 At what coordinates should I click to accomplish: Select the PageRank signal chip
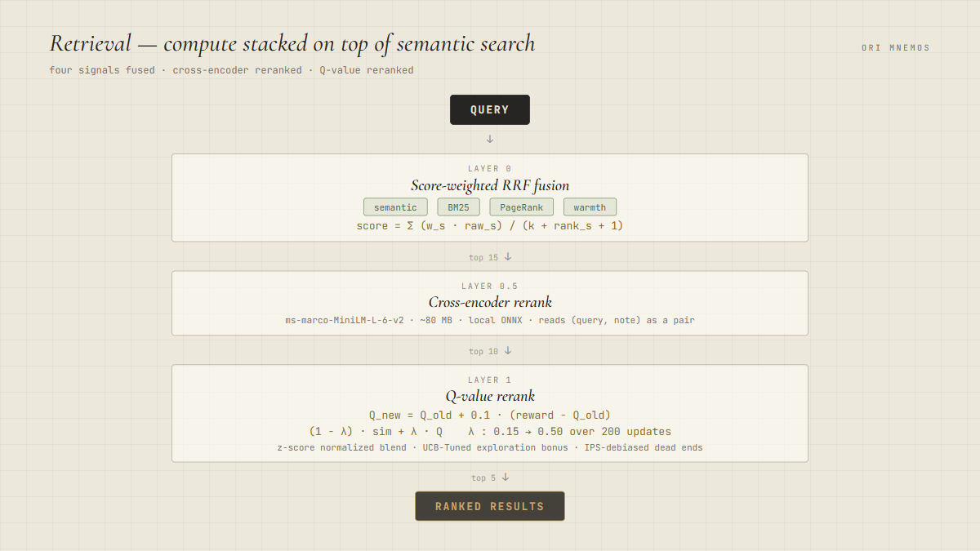[x=521, y=207]
